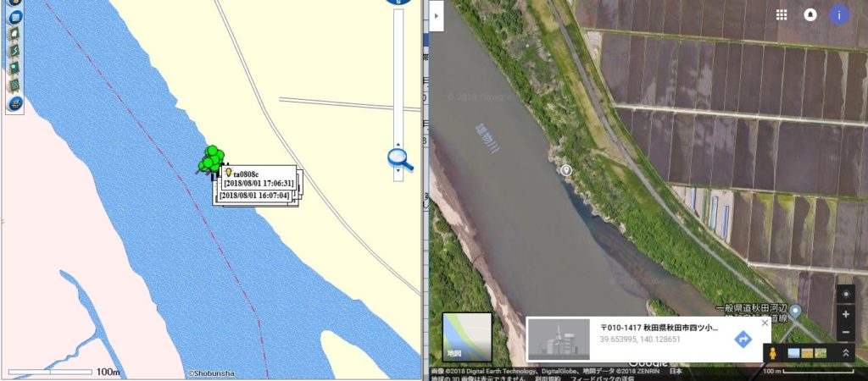Viewport: 868px width, 381px height.
Task: Switch to map view via layer thumbnail
Action: pyautogui.click(x=467, y=337)
